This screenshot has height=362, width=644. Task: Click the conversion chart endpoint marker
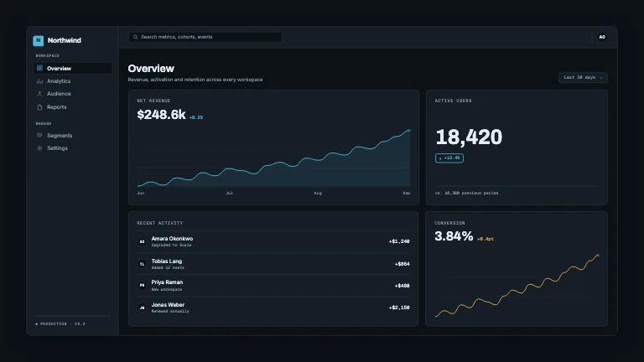[x=598, y=256]
